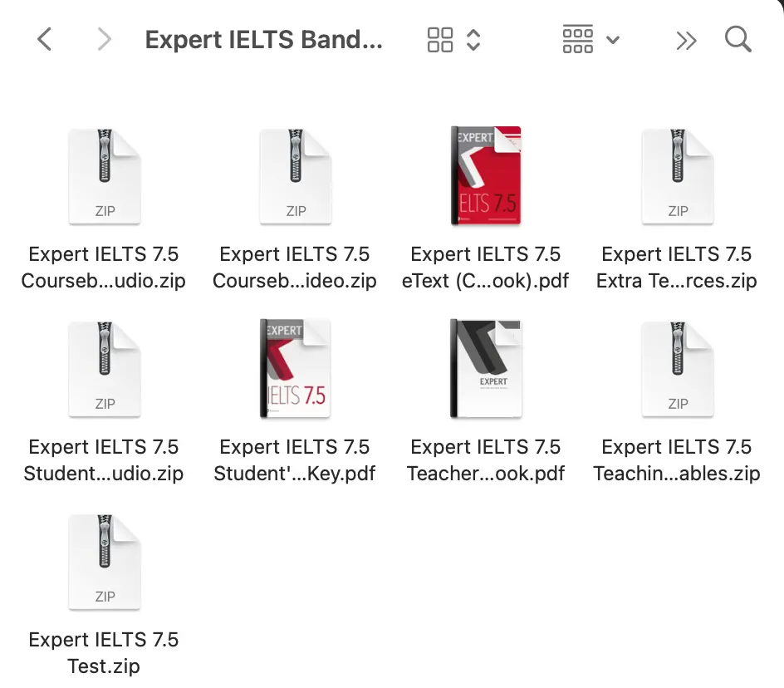Select Teaching printables zip file icon

pos(677,369)
